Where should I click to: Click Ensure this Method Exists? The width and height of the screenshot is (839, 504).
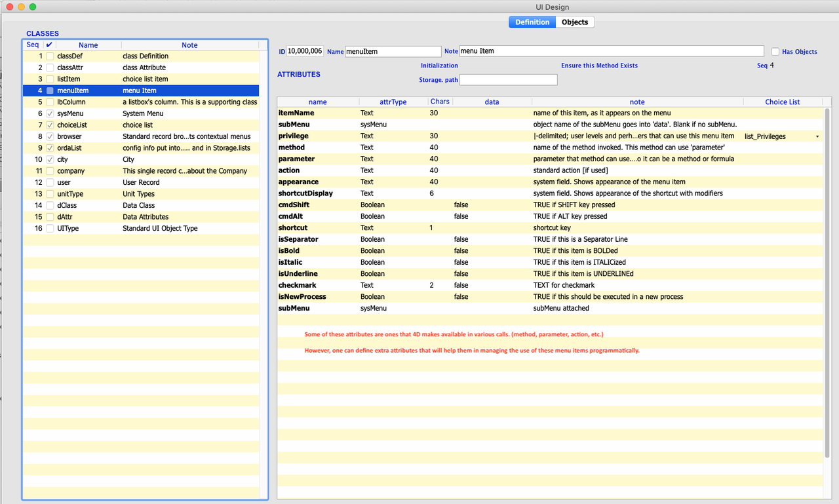click(598, 66)
